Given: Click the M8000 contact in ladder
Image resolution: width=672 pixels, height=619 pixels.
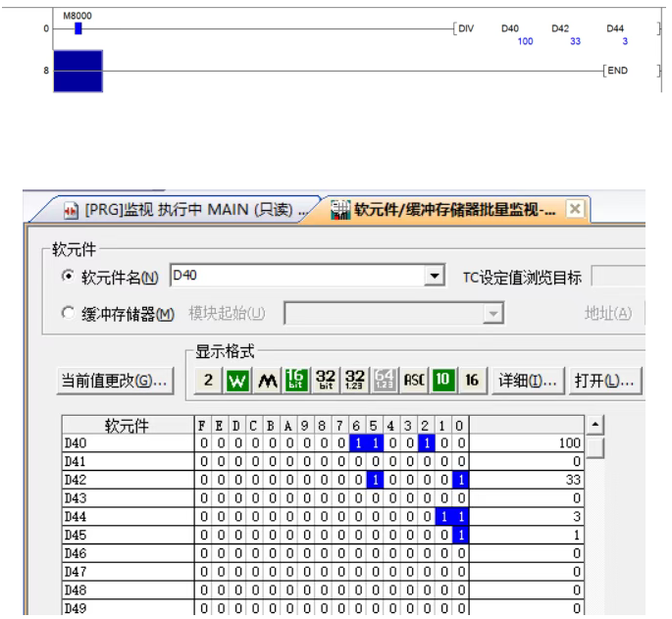Looking at the screenshot, I should [78, 28].
